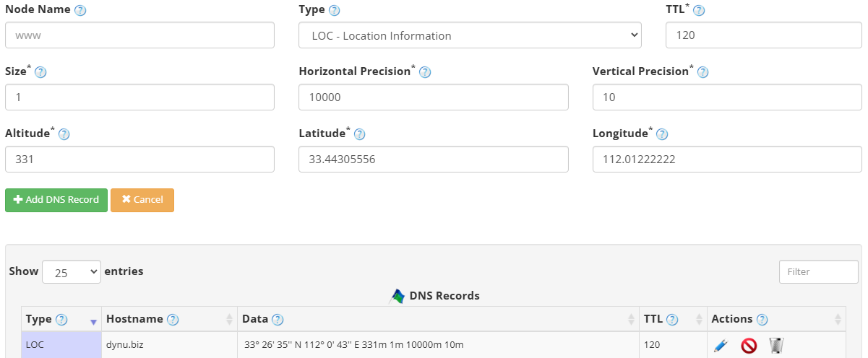Show help for Size field
The image size is (868, 358).
(40, 72)
